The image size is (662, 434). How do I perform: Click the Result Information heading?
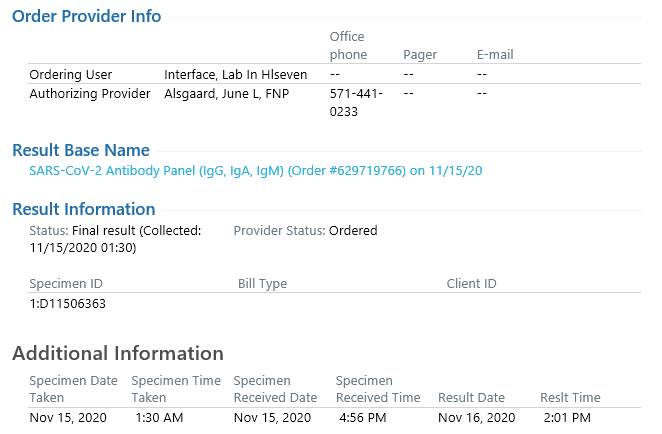click(84, 209)
